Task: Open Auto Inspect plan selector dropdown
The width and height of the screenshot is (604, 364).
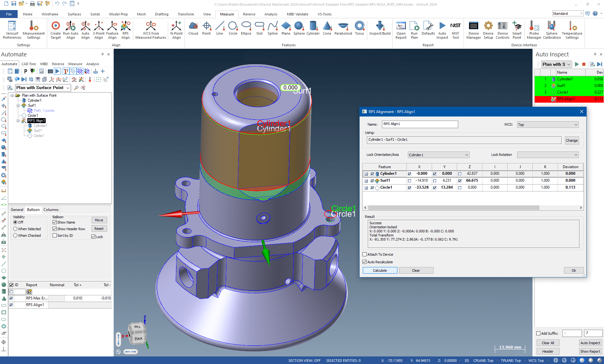Action: pos(556,64)
